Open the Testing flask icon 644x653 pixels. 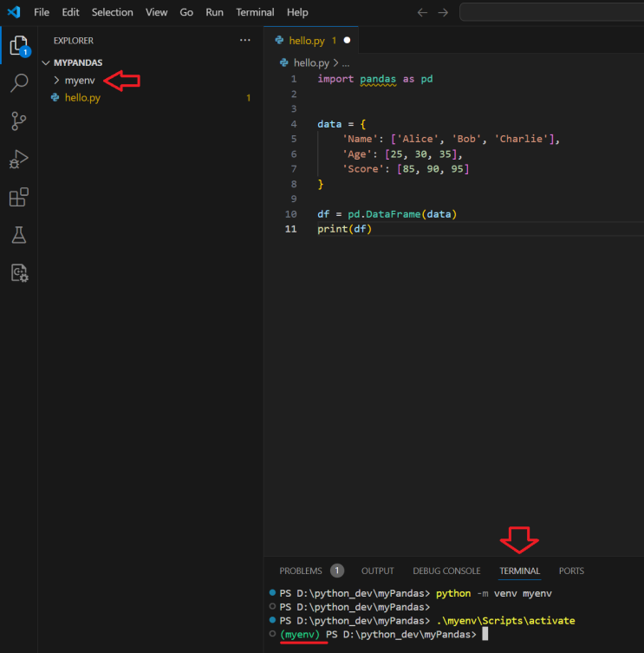[x=19, y=235]
